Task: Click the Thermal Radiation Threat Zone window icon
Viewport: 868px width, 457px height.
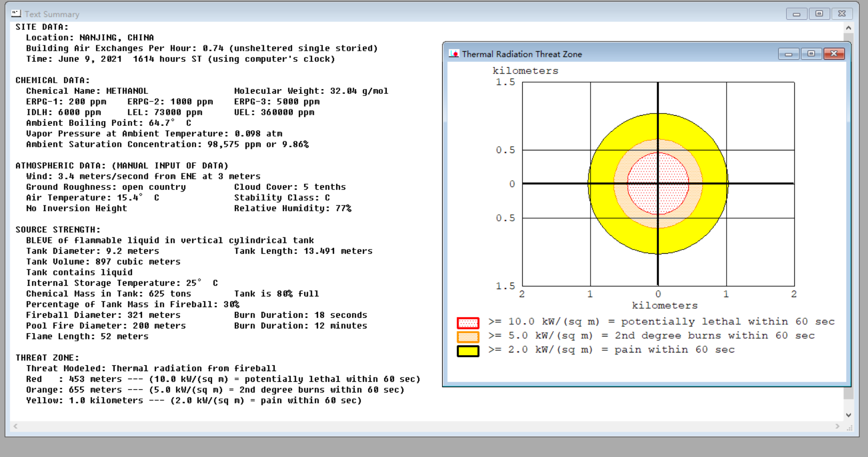Action: click(454, 53)
